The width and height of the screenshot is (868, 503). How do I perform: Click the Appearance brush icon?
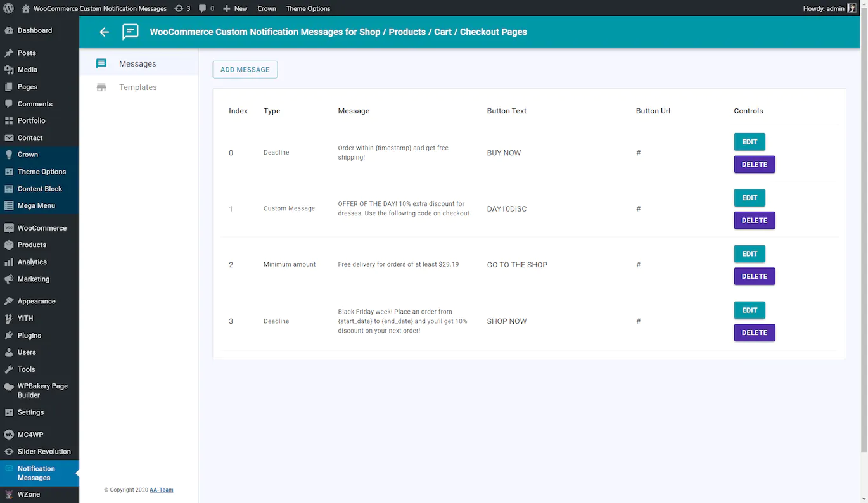click(x=9, y=302)
